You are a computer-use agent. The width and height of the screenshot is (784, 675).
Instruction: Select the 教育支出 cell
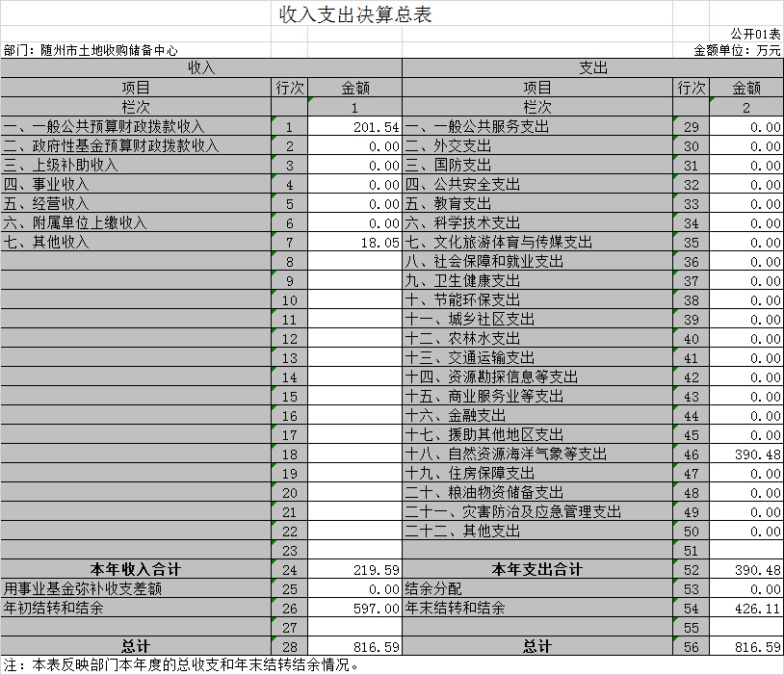coord(537,203)
